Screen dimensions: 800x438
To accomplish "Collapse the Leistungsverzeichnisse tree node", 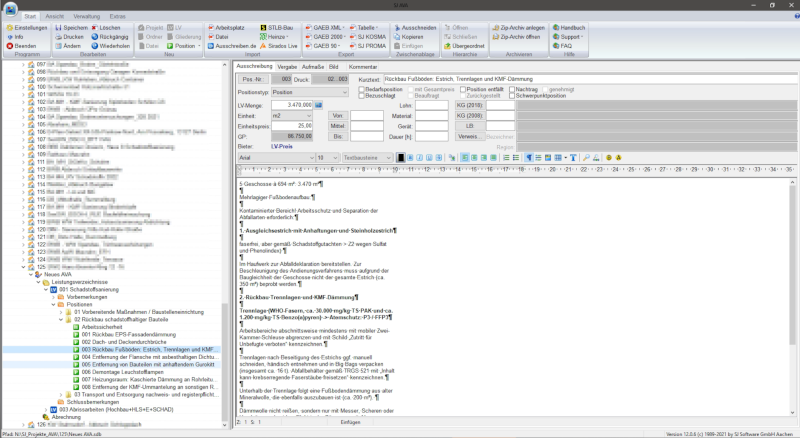I will click(x=39, y=282).
